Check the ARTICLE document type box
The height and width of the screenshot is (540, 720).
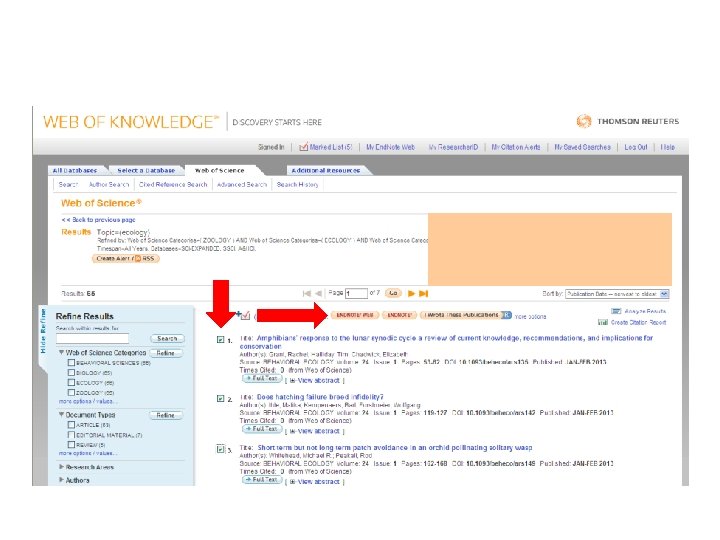pyautogui.click(x=71, y=425)
